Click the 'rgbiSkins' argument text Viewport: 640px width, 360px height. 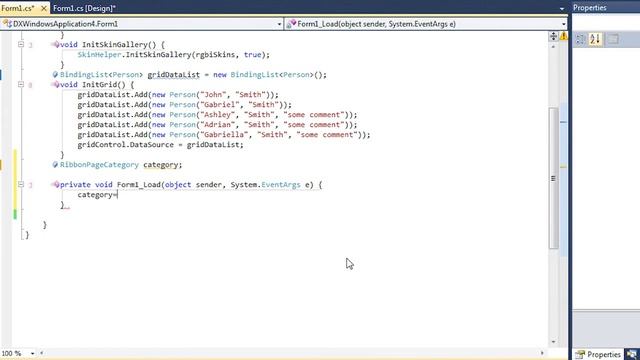point(215,54)
